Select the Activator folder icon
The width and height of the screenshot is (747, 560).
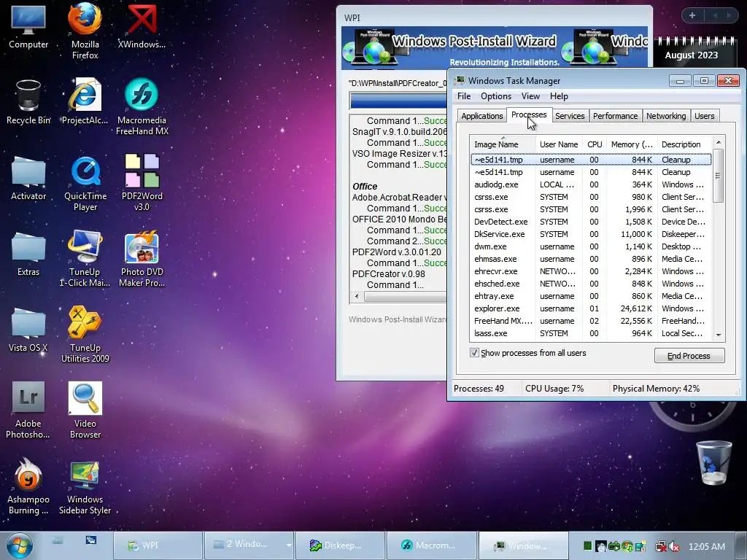(x=28, y=178)
